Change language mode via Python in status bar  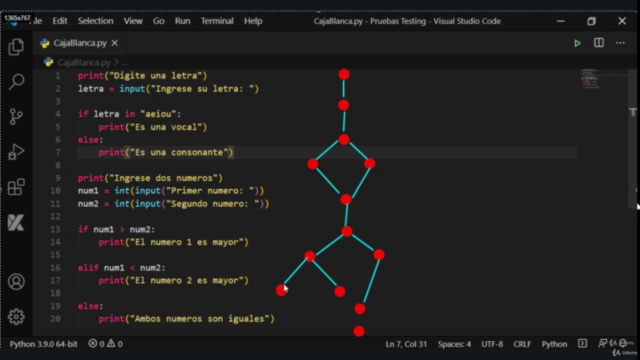pos(554,344)
